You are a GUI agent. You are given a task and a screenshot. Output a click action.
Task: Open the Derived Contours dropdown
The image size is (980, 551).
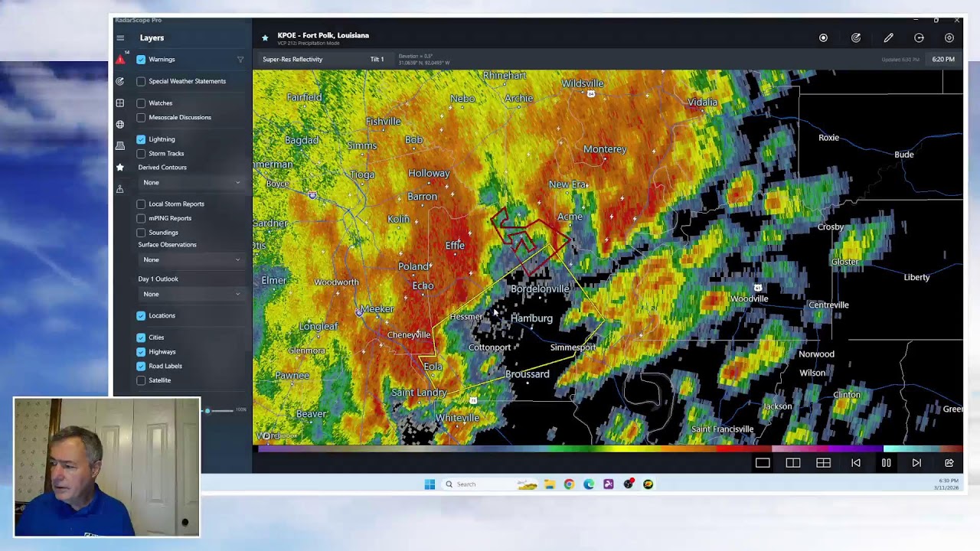coord(191,182)
